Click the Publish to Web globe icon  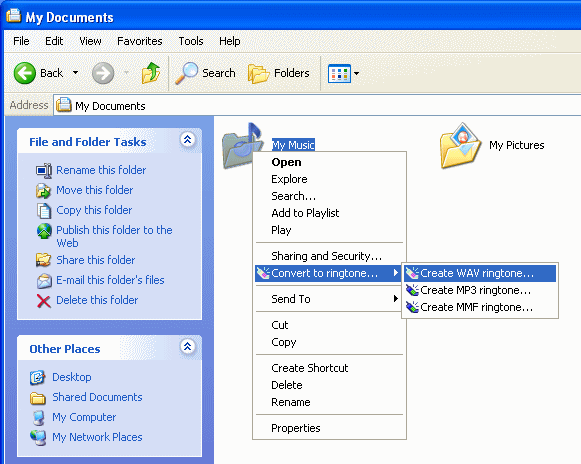[44, 231]
